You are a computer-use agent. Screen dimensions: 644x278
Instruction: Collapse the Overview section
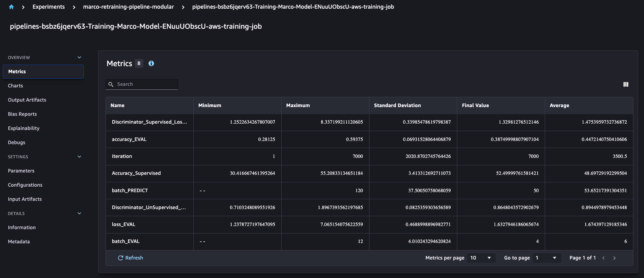(79, 57)
